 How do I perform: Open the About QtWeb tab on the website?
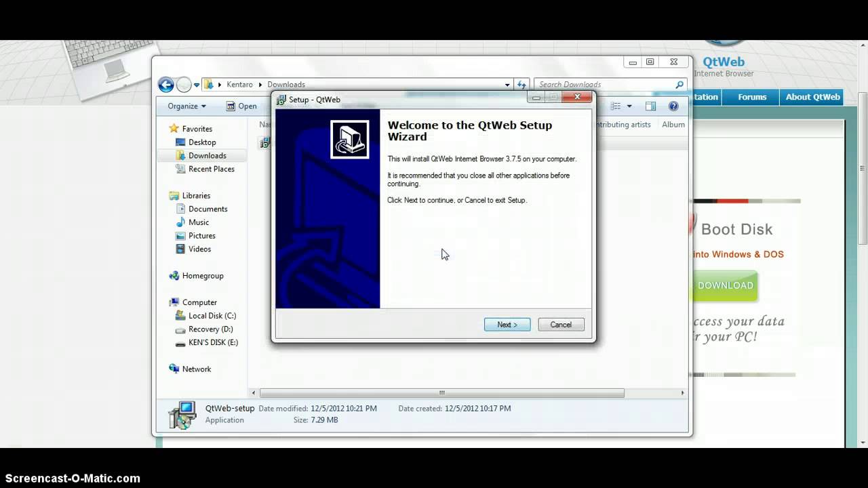tap(812, 97)
